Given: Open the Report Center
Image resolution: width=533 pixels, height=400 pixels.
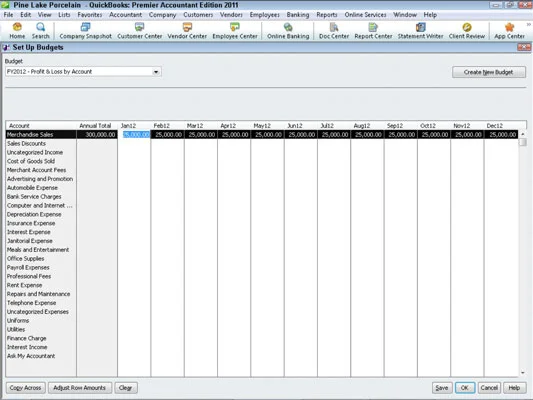Looking at the screenshot, I should 373,31.
